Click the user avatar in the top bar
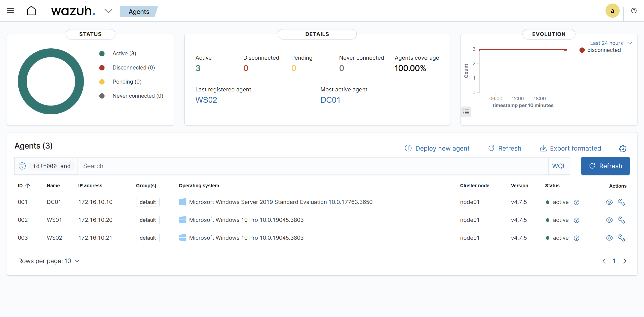Image resolution: width=644 pixels, height=317 pixels. [613, 11]
